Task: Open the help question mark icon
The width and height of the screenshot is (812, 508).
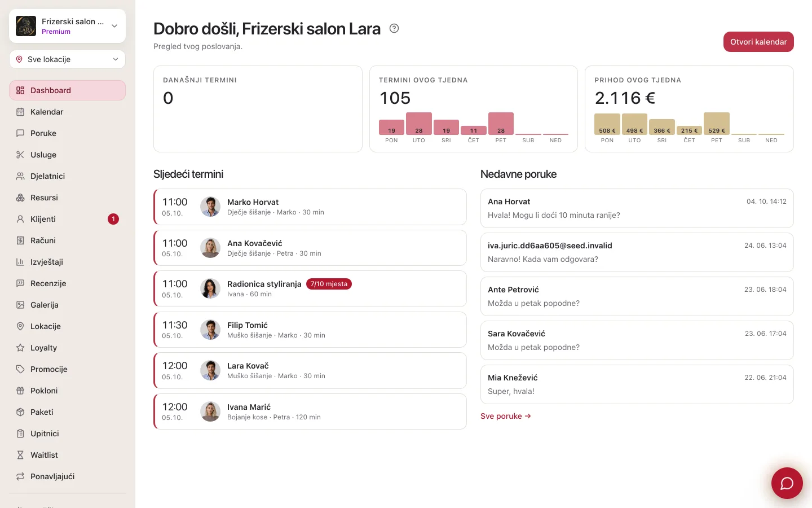Action: tap(394, 28)
